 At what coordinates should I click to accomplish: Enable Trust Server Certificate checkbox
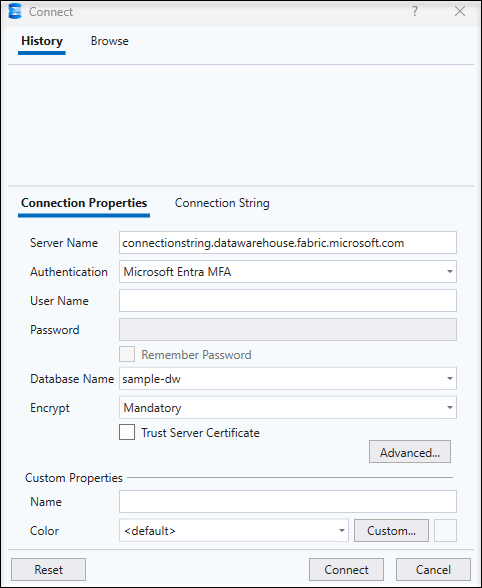(127, 432)
